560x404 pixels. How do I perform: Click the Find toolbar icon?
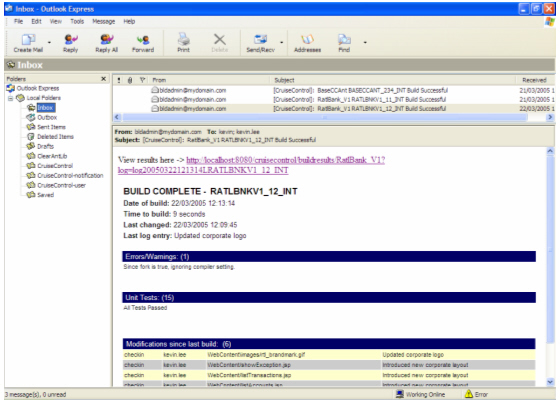click(x=344, y=39)
